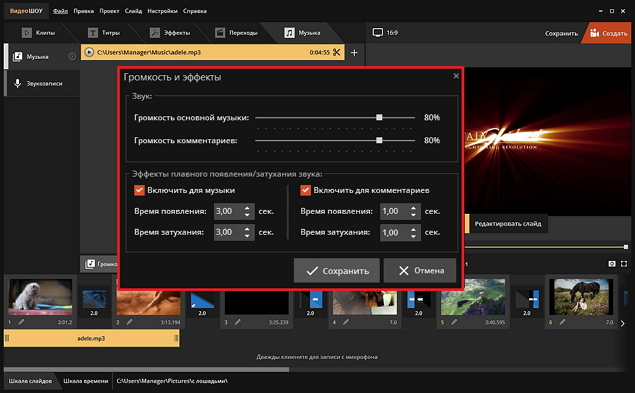Click the Редактировать слайд button
635x393 pixels.
pos(508,224)
